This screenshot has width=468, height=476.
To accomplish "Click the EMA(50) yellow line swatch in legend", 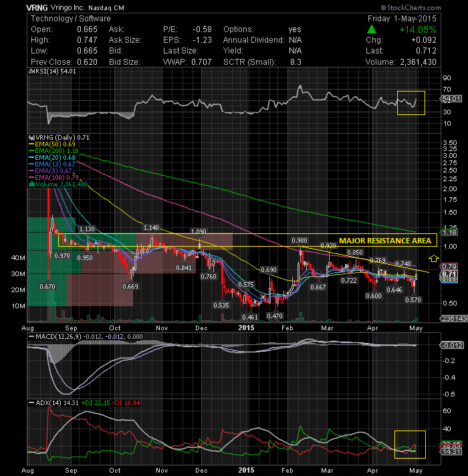I will click(x=31, y=144).
